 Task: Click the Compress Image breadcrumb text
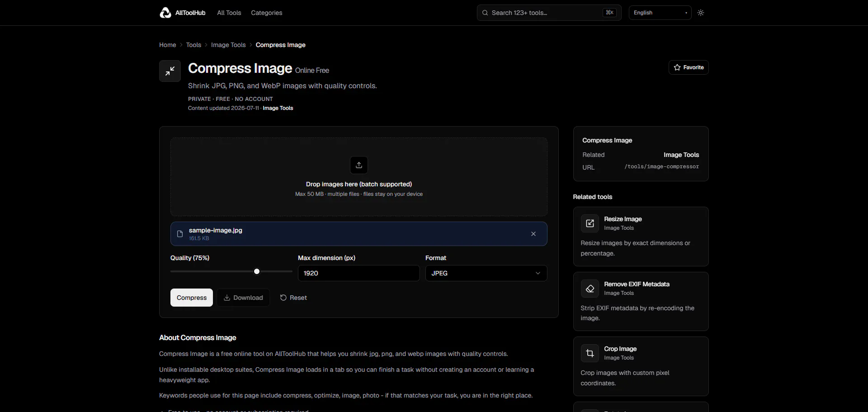pos(281,45)
